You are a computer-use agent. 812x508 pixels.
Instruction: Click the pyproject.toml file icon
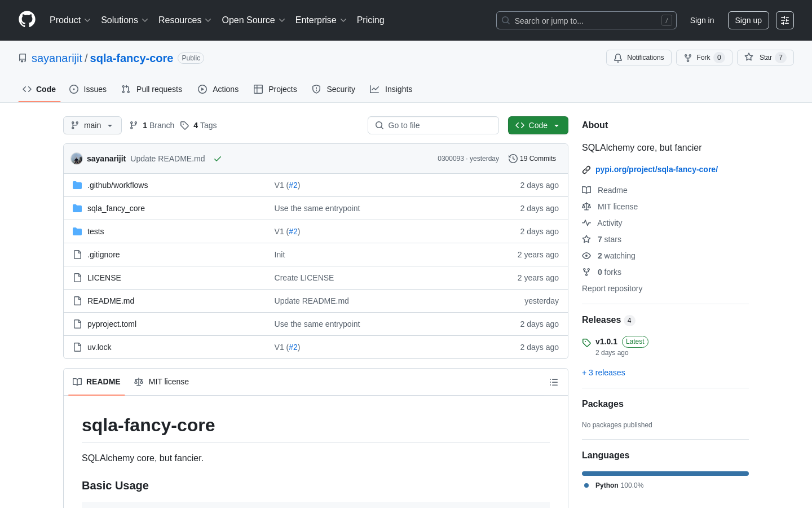pyautogui.click(x=77, y=324)
